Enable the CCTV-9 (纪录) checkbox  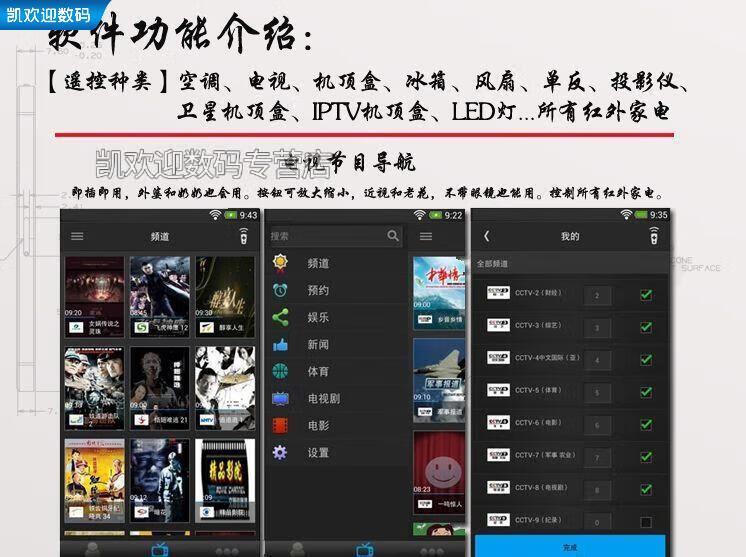pyautogui.click(x=646, y=521)
